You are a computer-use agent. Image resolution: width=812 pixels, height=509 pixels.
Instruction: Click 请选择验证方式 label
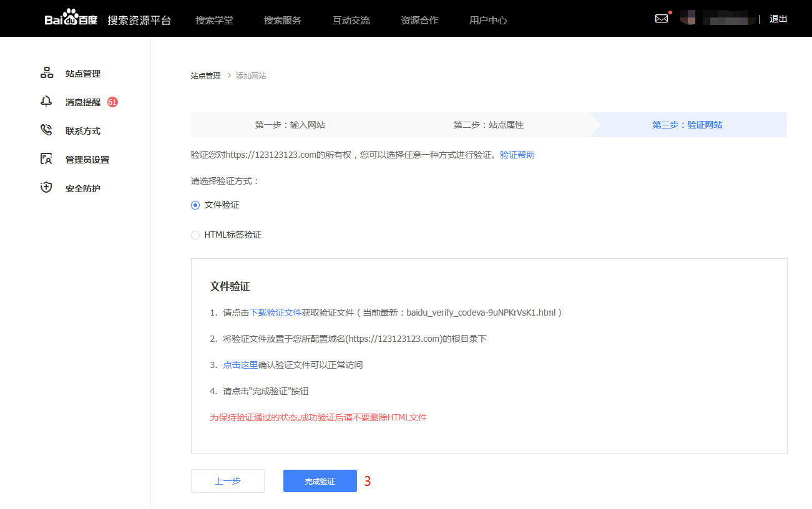coord(225,182)
